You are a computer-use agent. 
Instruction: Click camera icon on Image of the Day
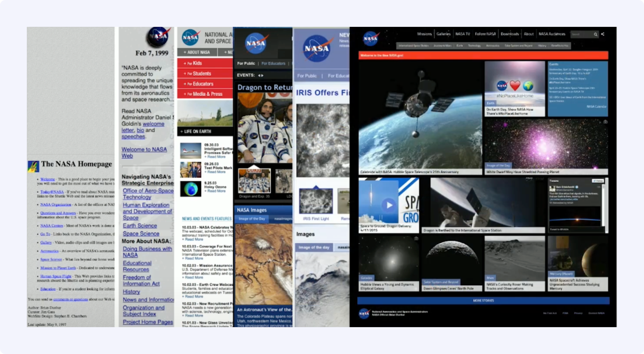point(605,122)
